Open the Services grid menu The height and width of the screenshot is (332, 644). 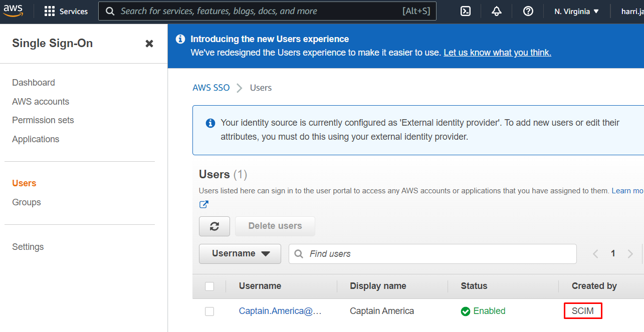tap(50, 11)
